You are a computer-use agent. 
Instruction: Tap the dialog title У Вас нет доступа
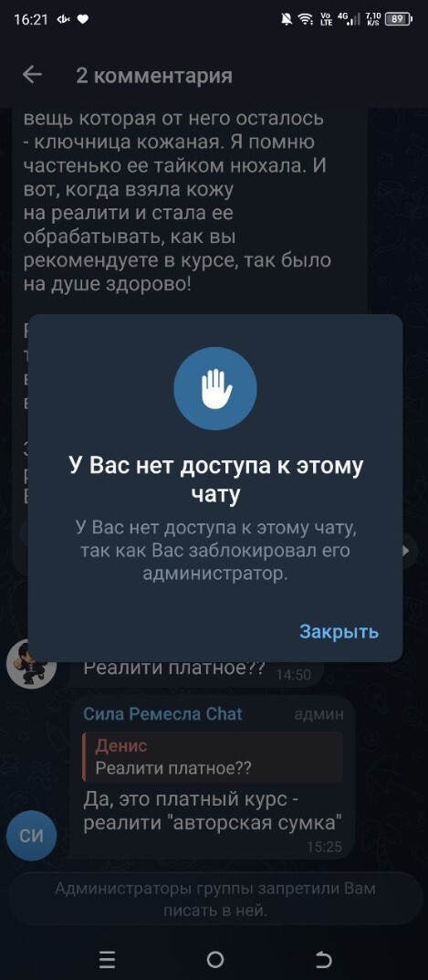click(215, 480)
